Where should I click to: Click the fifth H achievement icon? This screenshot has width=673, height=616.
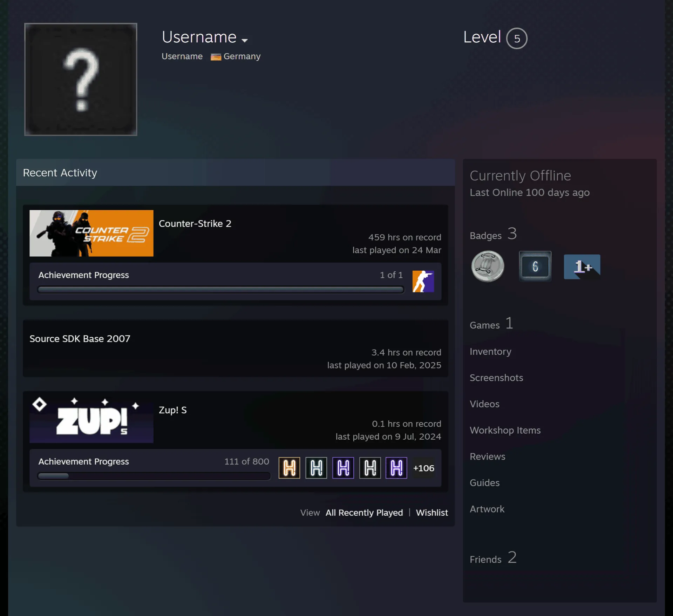click(396, 468)
